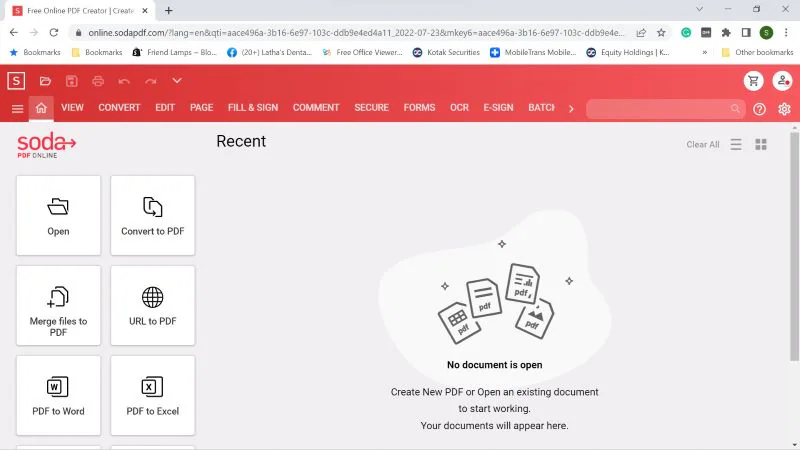Expand the quick access toolbar chevron
Viewport: 800px width, 450px height.
(x=177, y=81)
